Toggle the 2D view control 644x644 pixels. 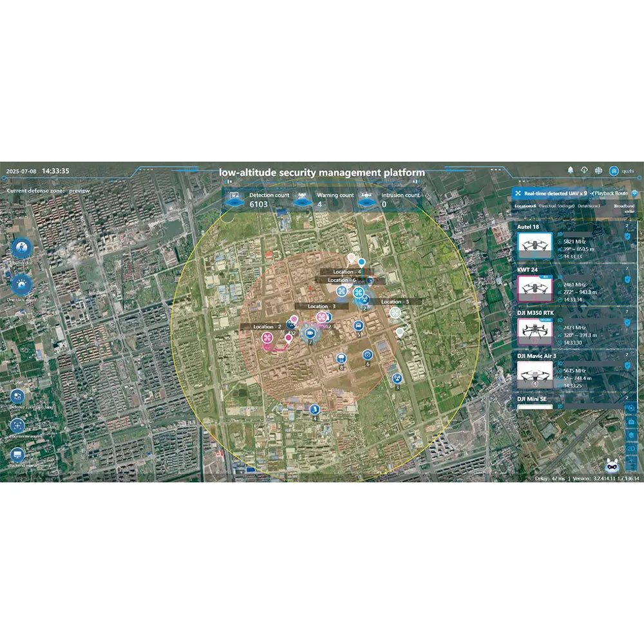pyautogui.click(x=630, y=449)
